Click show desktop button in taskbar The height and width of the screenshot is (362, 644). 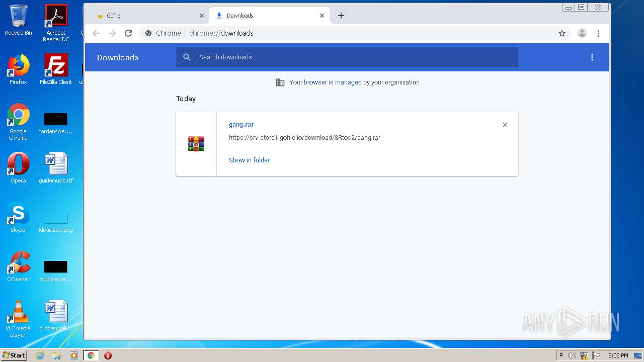tap(639, 355)
